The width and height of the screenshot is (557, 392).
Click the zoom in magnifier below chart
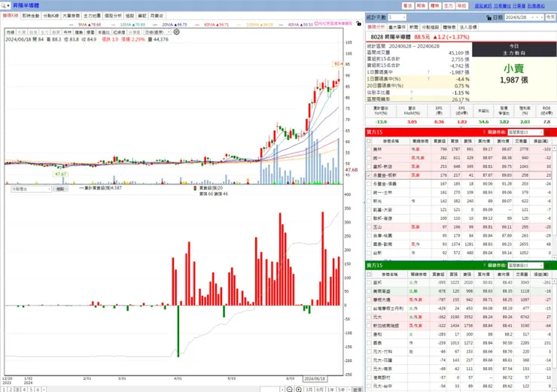299,390
